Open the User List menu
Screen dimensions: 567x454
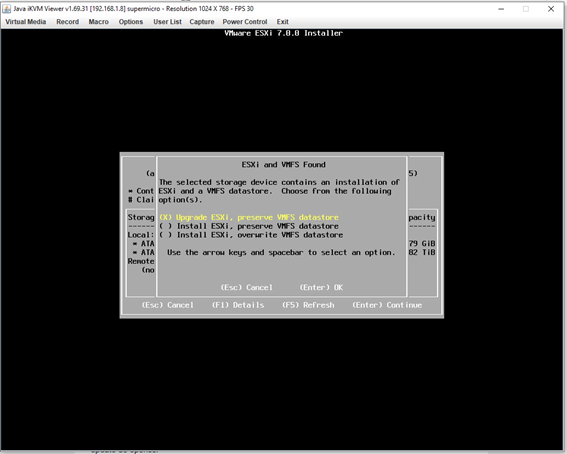[x=167, y=22]
